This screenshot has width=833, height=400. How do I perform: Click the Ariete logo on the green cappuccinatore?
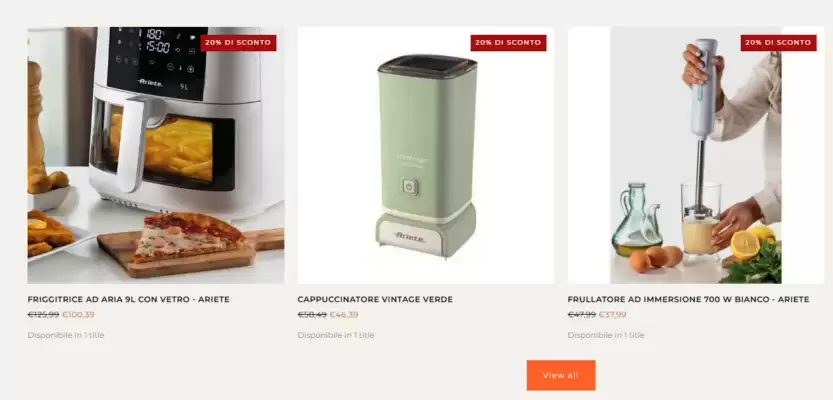point(410,237)
